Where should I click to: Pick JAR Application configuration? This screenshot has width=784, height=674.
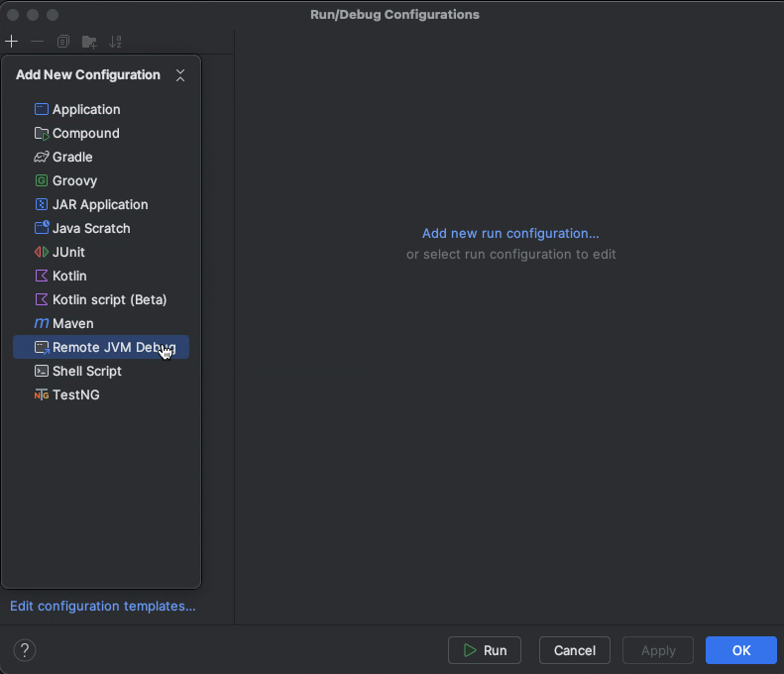pyautogui.click(x=101, y=204)
